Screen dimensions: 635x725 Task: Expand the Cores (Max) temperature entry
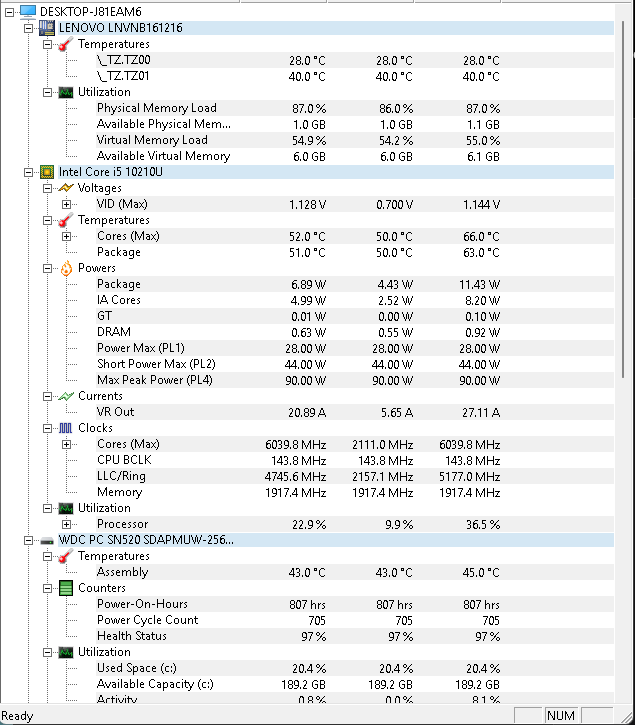point(67,236)
